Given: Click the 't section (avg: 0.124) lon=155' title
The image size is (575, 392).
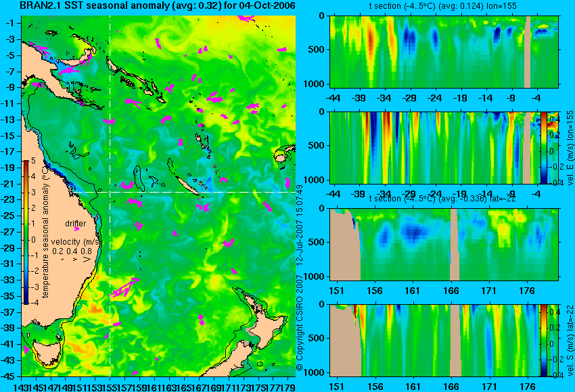Looking at the screenshot, I should click(x=444, y=6).
